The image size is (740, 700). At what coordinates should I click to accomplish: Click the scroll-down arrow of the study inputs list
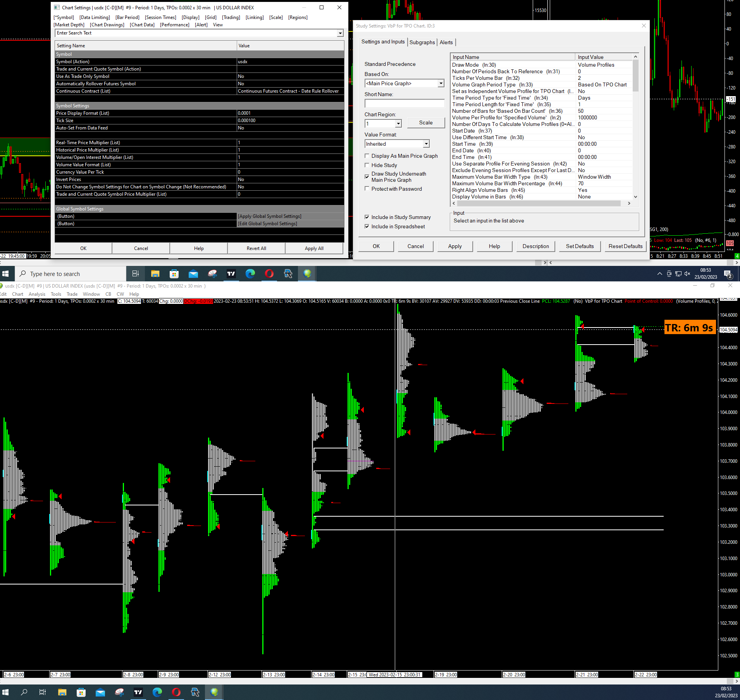[635, 197]
